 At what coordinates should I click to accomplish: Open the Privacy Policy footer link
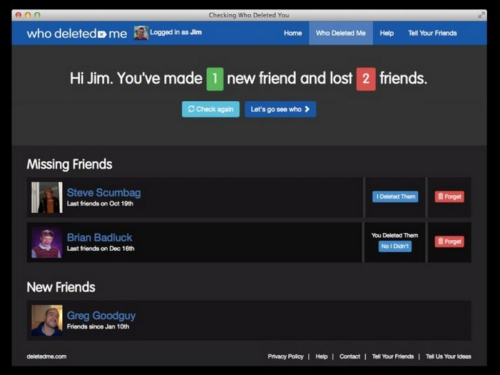click(x=286, y=356)
